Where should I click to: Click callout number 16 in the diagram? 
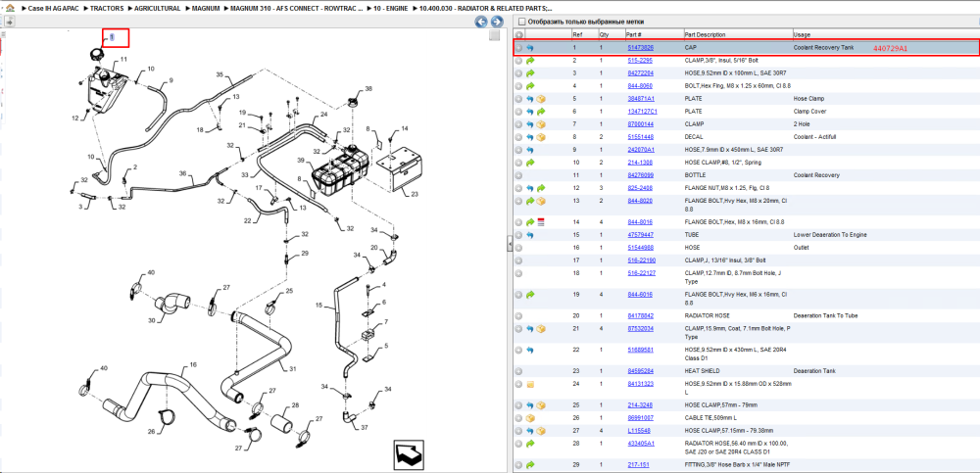click(193, 363)
